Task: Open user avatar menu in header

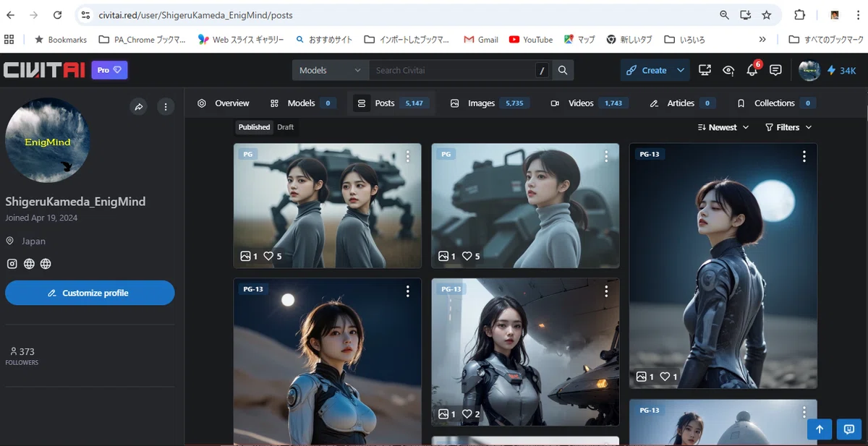Action: point(809,70)
